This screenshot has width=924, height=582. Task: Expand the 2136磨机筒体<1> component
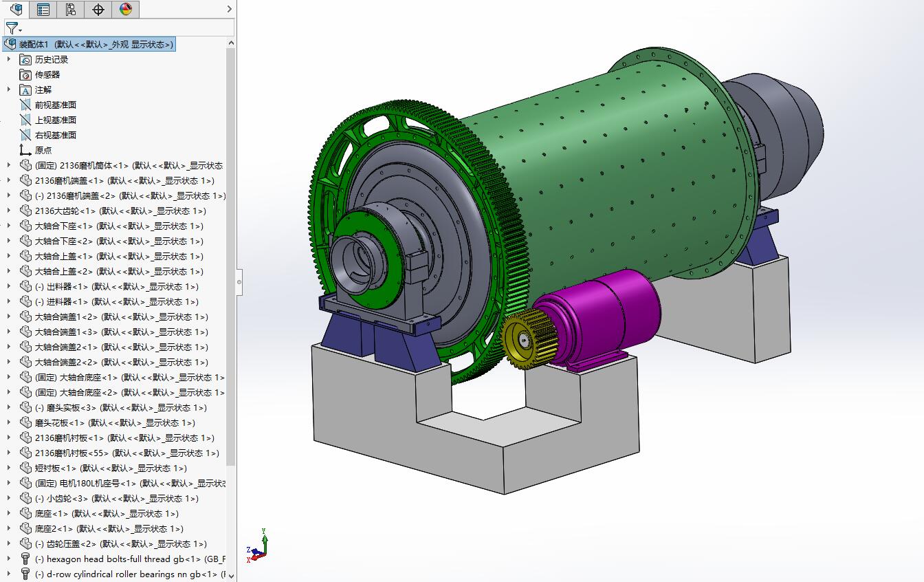coord(9,165)
